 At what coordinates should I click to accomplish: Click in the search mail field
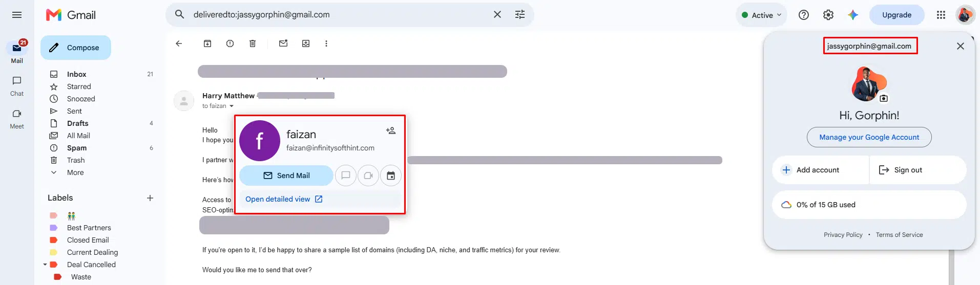click(x=338, y=14)
